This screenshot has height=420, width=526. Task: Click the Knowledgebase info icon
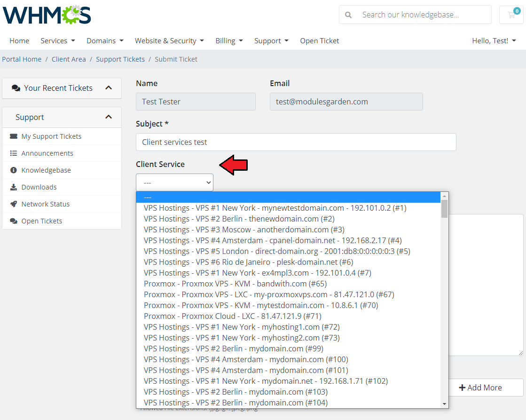tap(14, 170)
